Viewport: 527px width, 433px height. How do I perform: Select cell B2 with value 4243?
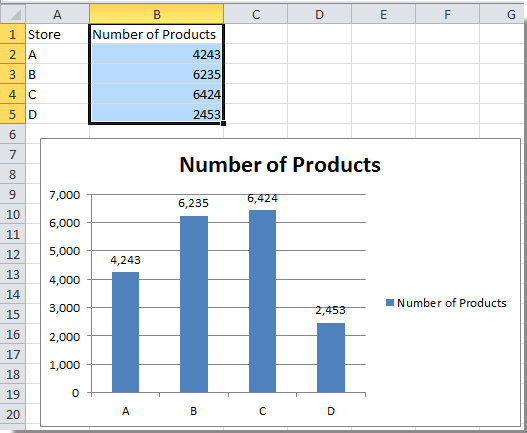pos(157,54)
